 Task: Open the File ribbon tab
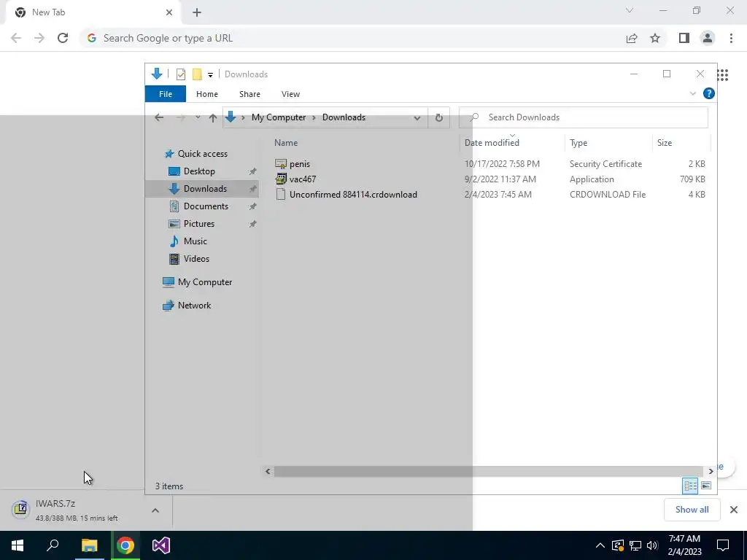coord(166,94)
